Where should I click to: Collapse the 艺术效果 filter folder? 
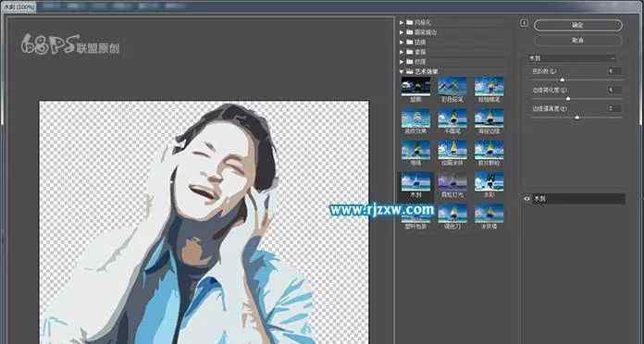click(402, 71)
